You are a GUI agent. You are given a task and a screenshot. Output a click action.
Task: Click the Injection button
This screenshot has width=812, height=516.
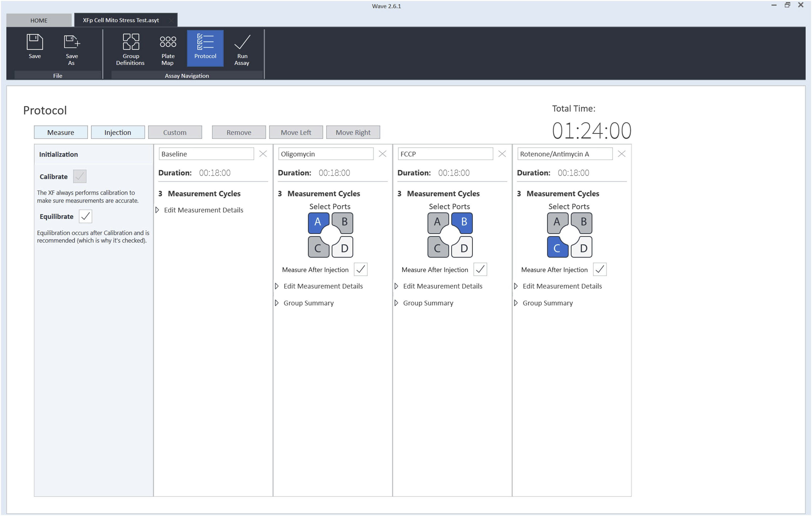118,132
